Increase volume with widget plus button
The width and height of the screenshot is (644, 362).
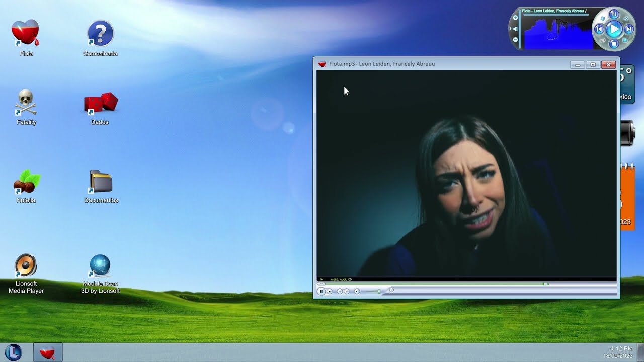(515, 18)
